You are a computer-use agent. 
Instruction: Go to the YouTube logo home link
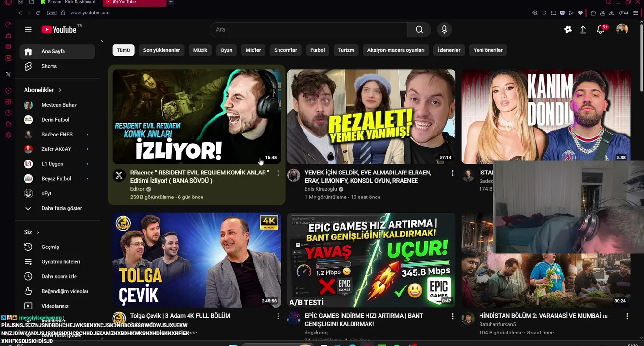point(59,30)
